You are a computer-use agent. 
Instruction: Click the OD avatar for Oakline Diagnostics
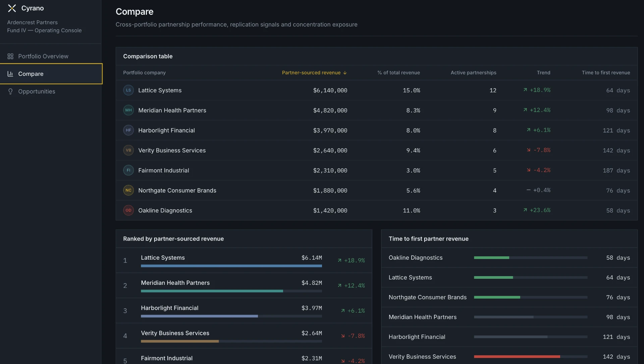pos(128,211)
